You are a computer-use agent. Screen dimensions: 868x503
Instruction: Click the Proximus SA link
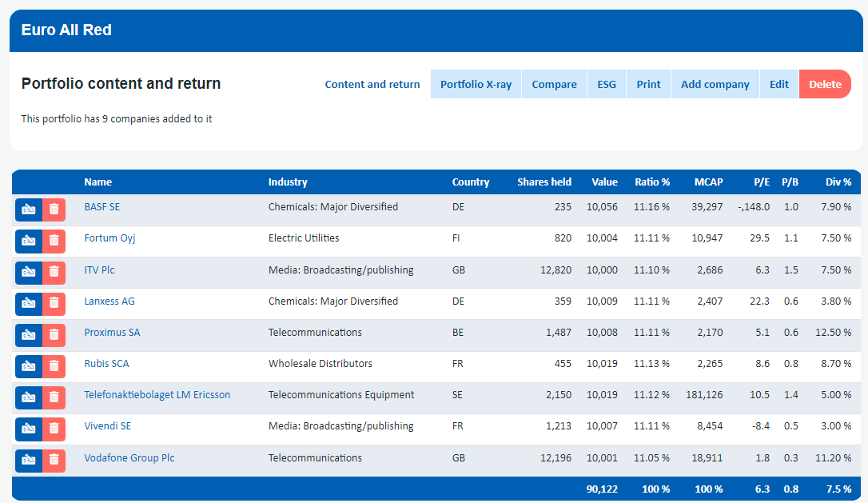[112, 333]
